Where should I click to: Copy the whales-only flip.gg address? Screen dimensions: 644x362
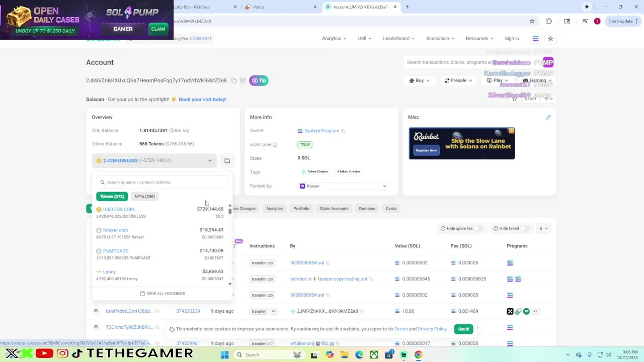point(338,343)
